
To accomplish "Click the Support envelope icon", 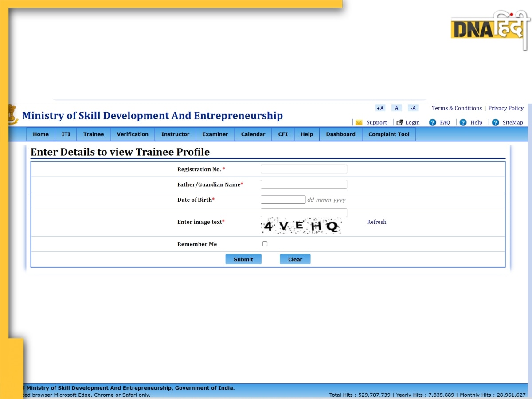I will pos(359,123).
